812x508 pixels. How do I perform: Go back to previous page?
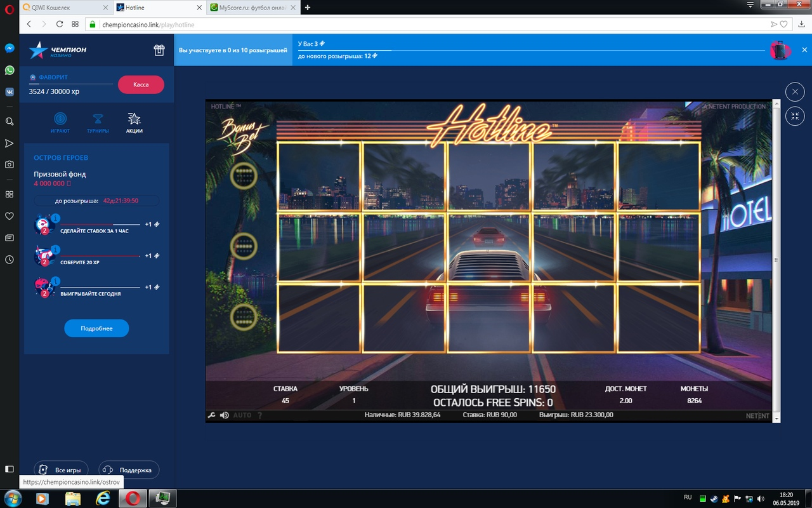pyautogui.click(x=29, y=24)
